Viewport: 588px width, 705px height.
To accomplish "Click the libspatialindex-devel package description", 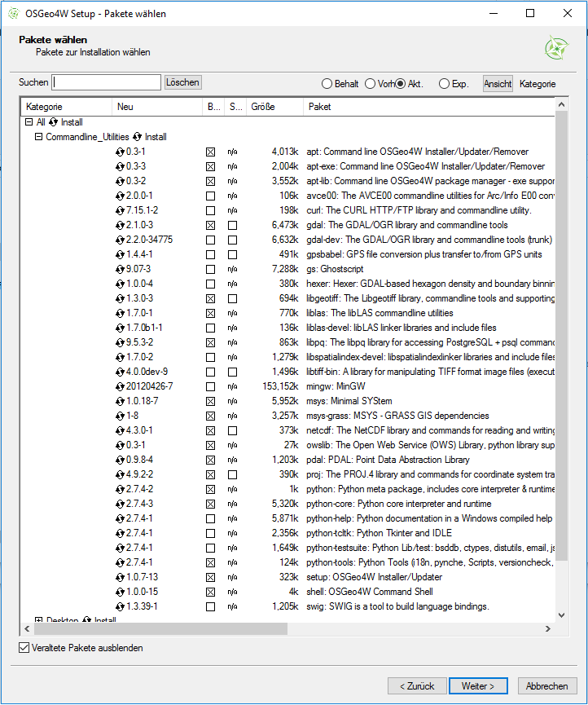I will click(x=430, y=357).
